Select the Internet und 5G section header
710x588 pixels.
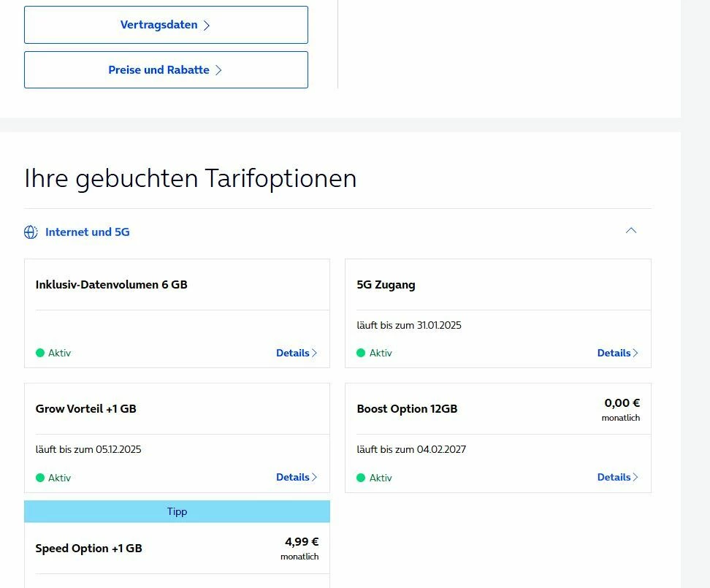click(x=88, y=232)
